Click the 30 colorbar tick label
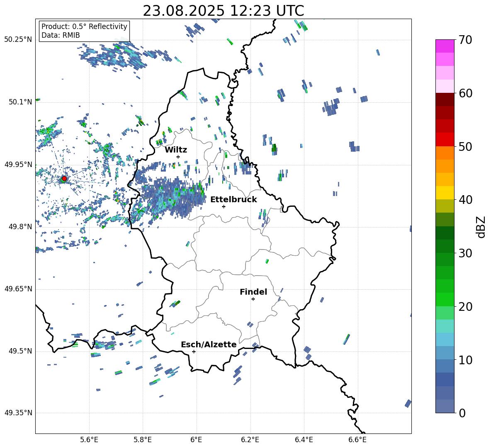Image resolution: width=491 pixels, height=448 pixels. (x=465, y=253)
